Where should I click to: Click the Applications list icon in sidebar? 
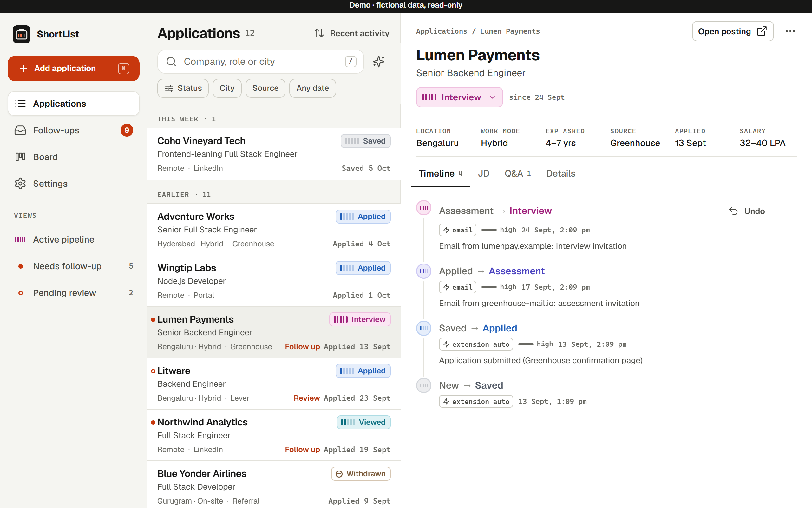(x=20, y=104)
